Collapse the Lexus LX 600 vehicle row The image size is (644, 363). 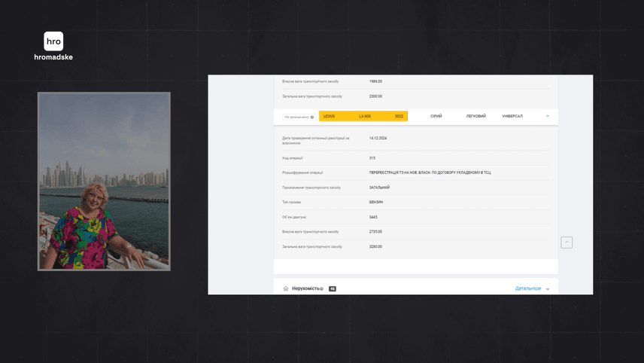(547, 116)
